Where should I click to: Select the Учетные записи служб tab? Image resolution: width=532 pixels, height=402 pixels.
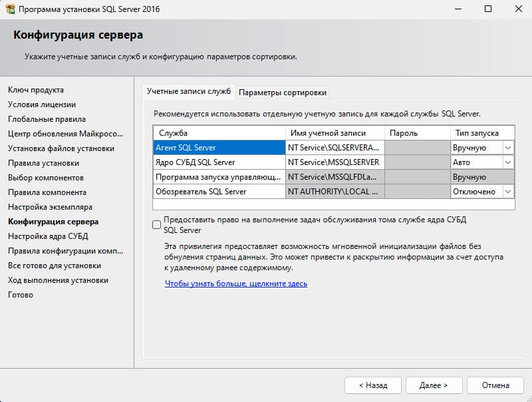click(189, 91)
